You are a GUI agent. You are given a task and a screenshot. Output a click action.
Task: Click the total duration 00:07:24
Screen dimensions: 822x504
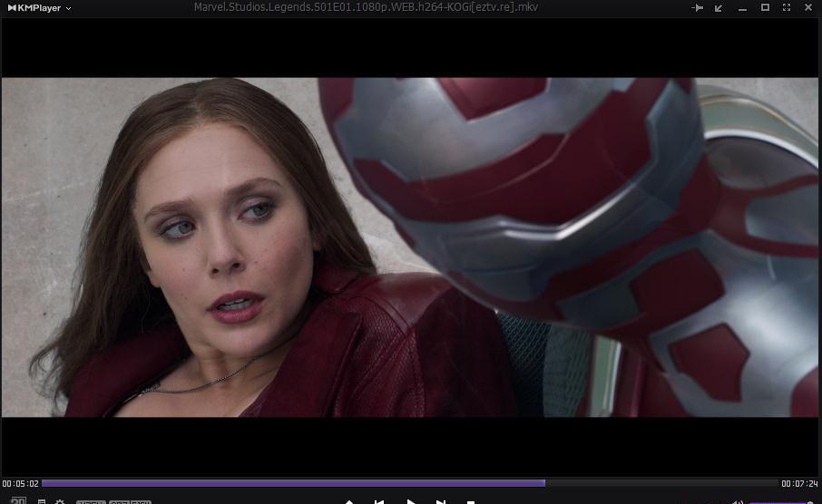(799, 483)
